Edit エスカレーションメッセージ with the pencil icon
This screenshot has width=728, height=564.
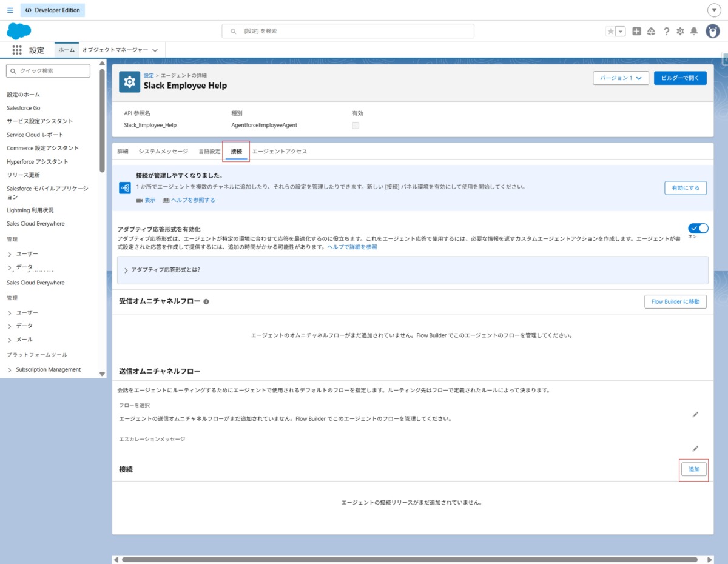[x=695, y=449]
